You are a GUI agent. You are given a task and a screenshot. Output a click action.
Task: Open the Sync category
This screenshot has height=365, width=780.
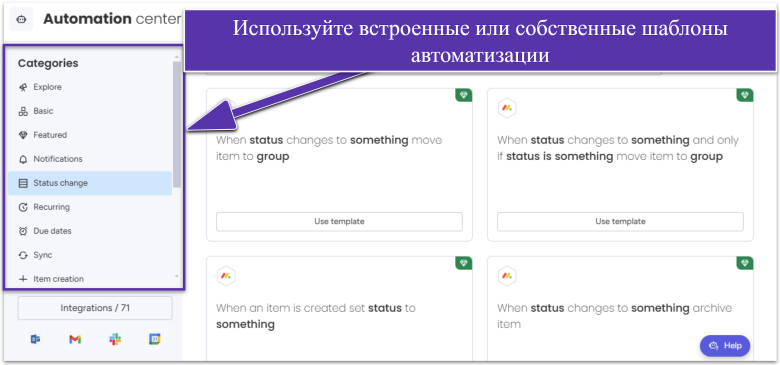pos(90,255)
